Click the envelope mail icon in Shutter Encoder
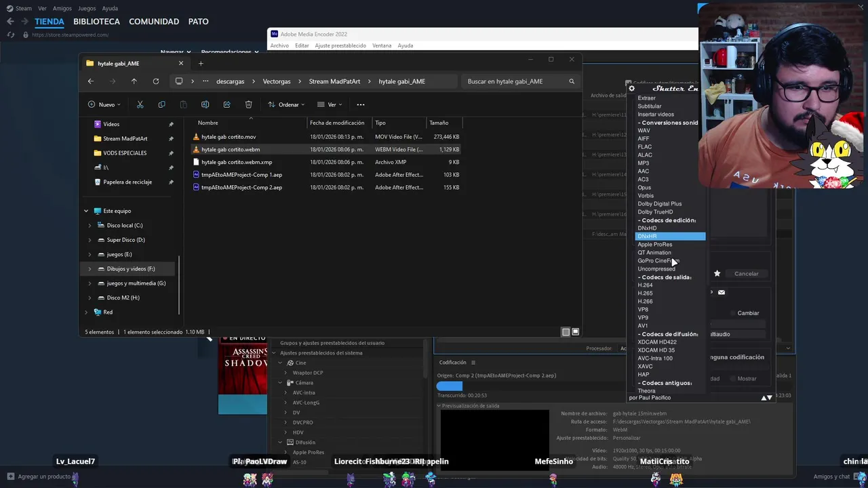 (x=722, y=292)
